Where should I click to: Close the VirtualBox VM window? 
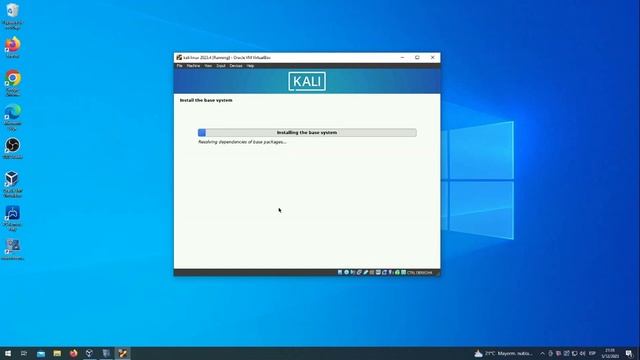coord(433,58)
